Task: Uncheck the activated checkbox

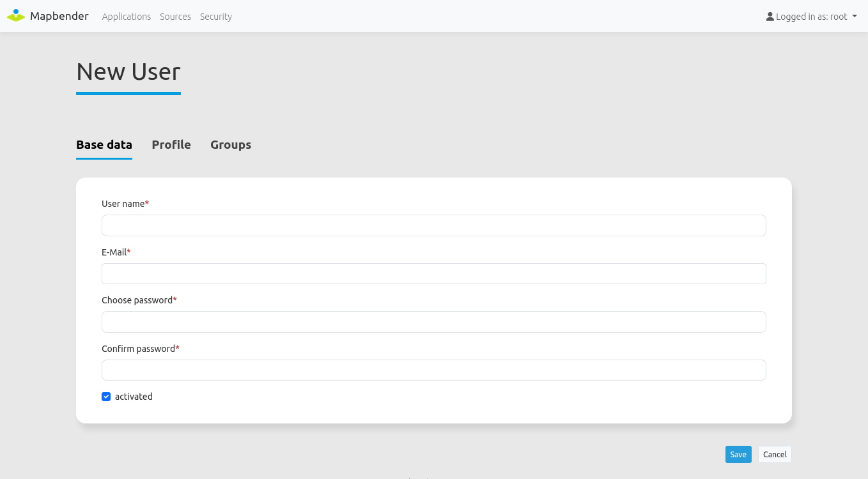Action: [106, 397]
